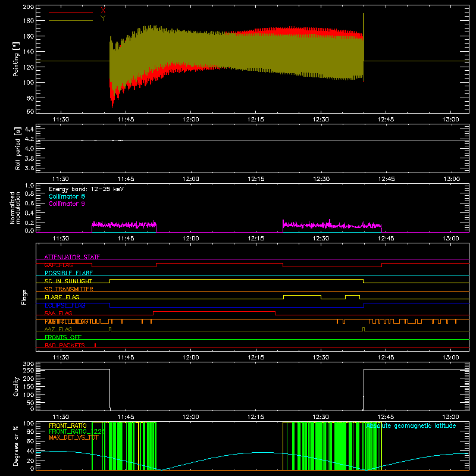Select the ECLIPSE_FLAG label

tap(65, 305)
